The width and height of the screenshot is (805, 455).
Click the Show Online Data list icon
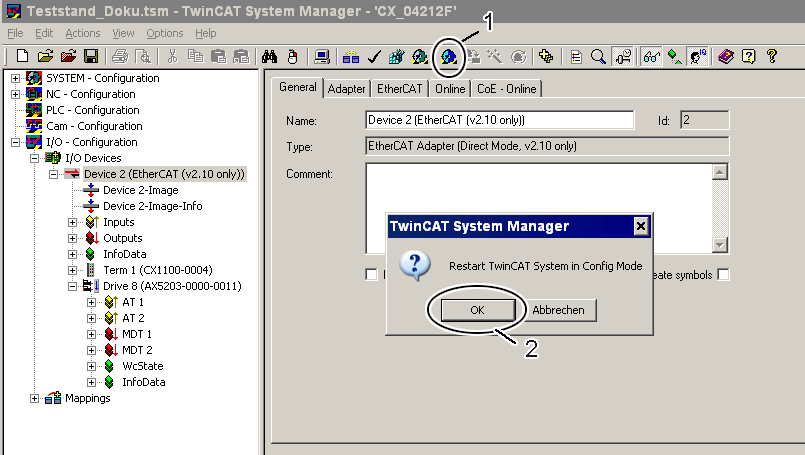576,56
